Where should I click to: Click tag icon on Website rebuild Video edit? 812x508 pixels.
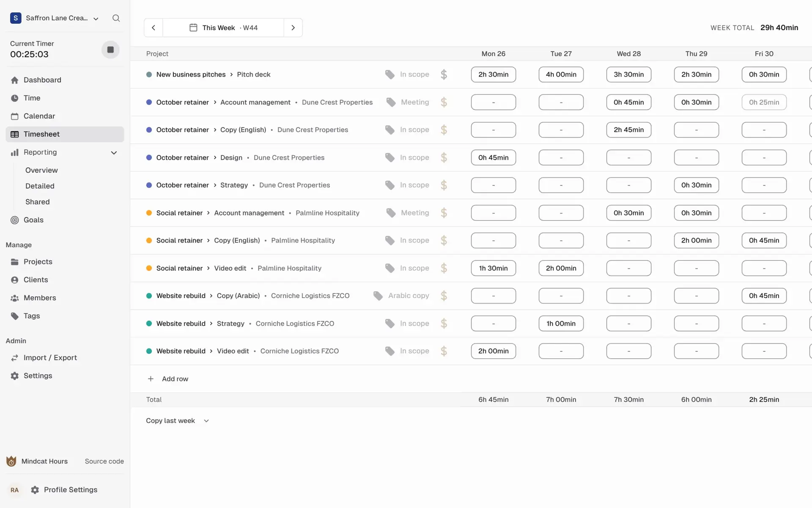click(x=390, y=351)
